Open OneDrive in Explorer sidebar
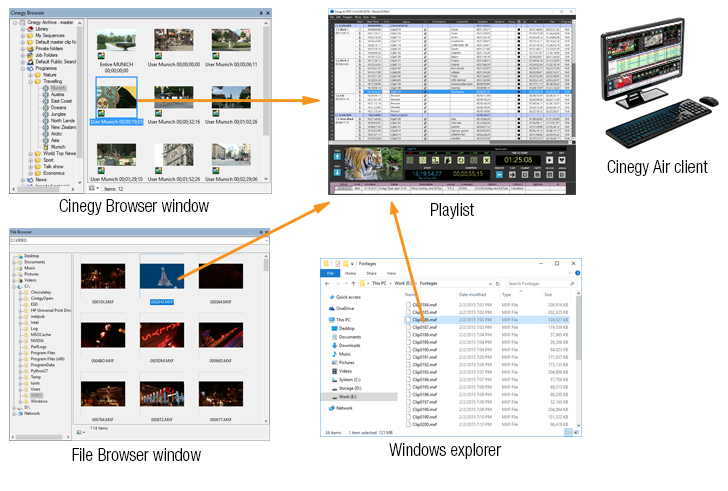 pyautogui.click(x=345, y=309)
